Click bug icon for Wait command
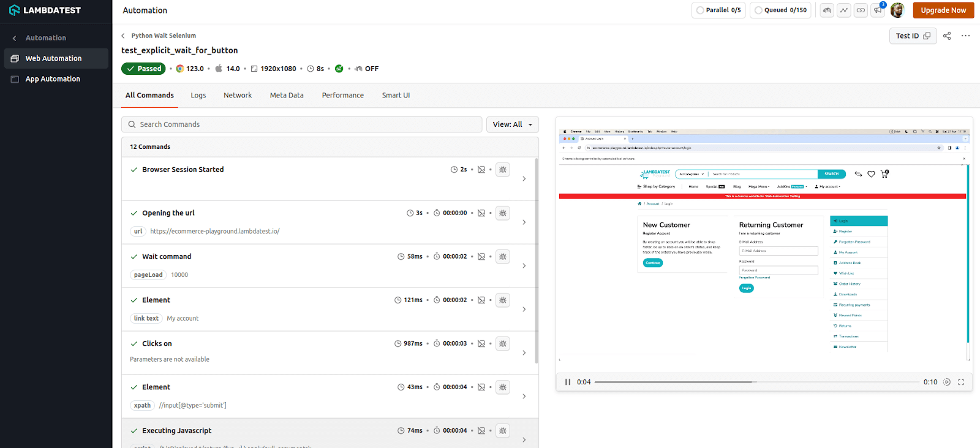980x448 pixels. pos(503,257)
